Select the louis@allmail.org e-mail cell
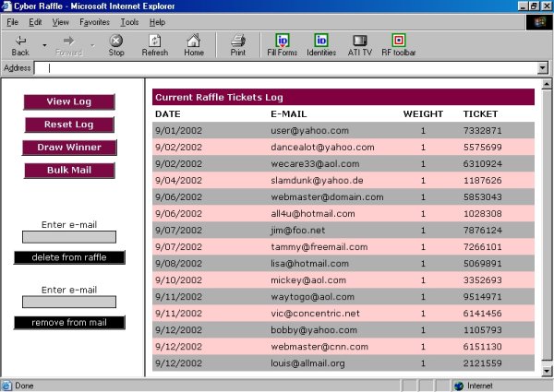Viewport: 554px width, 392px height. pos(307,363)
